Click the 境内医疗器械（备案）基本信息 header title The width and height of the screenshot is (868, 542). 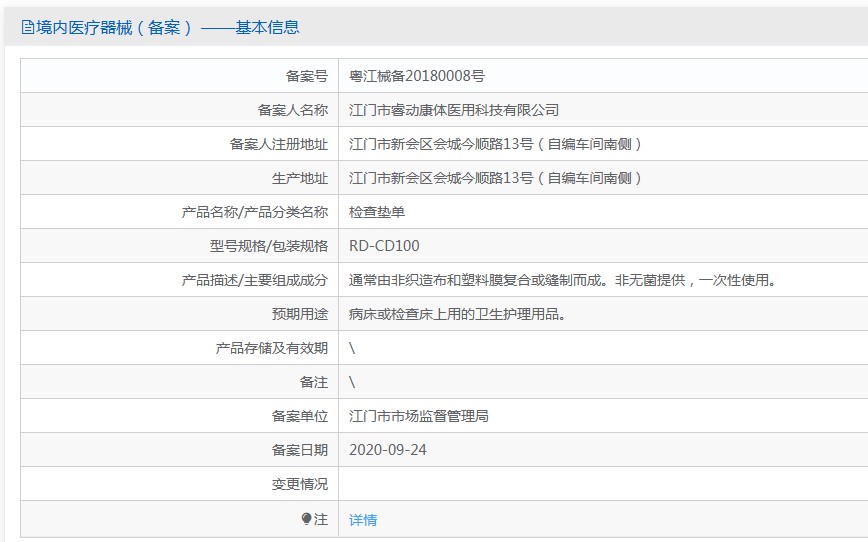click(167, 28)
